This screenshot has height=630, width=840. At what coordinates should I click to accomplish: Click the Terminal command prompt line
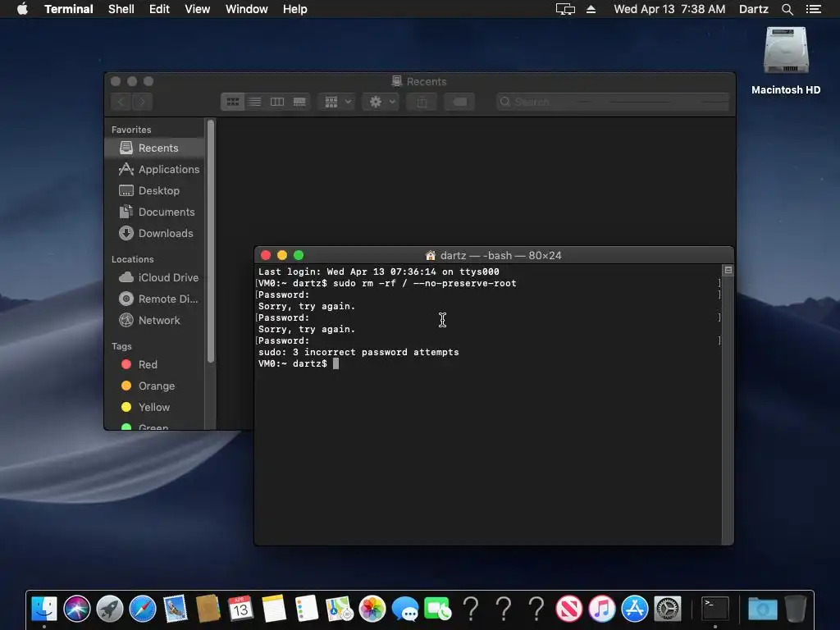[299, 363]
